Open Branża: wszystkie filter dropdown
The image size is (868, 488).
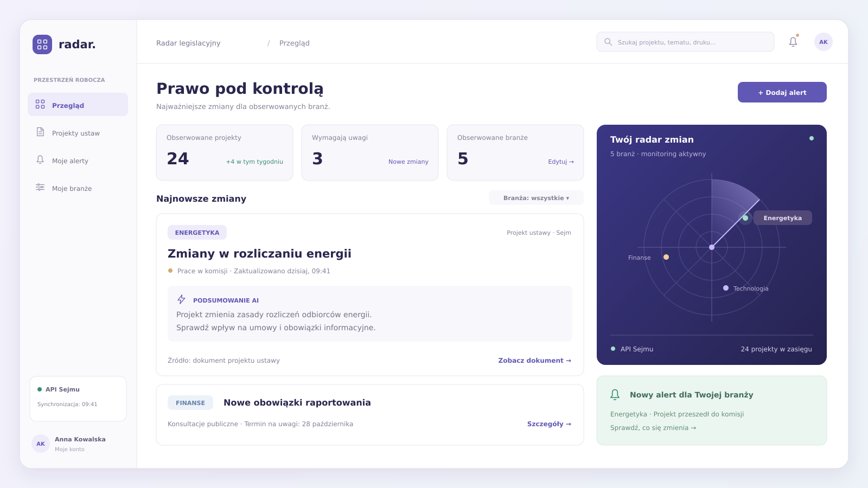(x=536, y=198)
